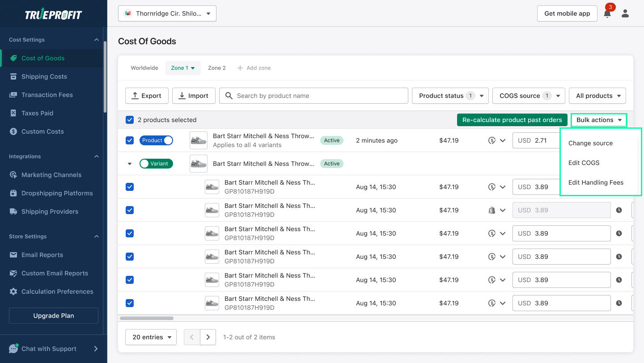Screen dimensions: 644x363
Task: Collapse the Store Settings section
Action: (97, 236)
